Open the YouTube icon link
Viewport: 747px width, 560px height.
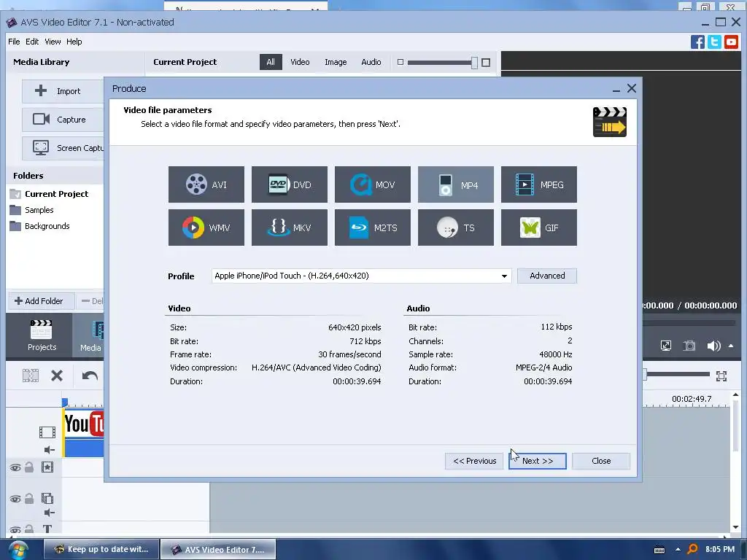point(731,42)
